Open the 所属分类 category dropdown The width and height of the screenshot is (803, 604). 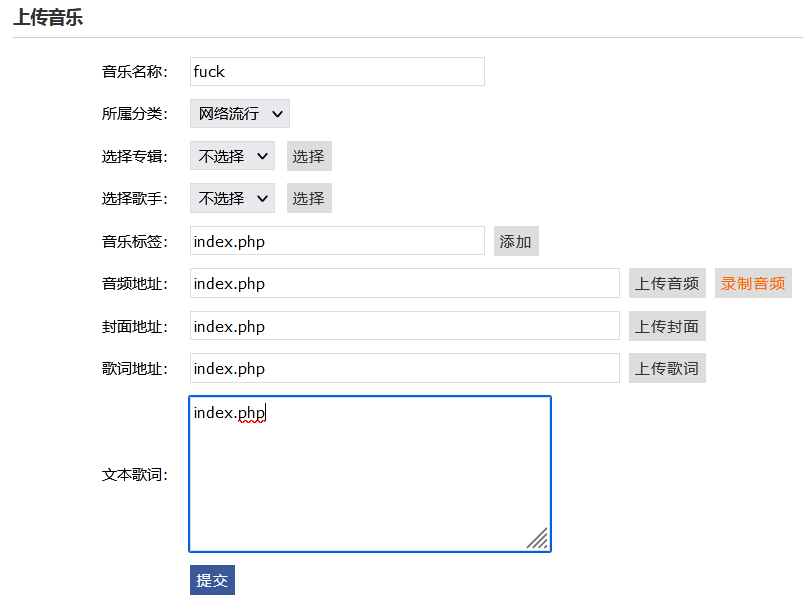239,113
